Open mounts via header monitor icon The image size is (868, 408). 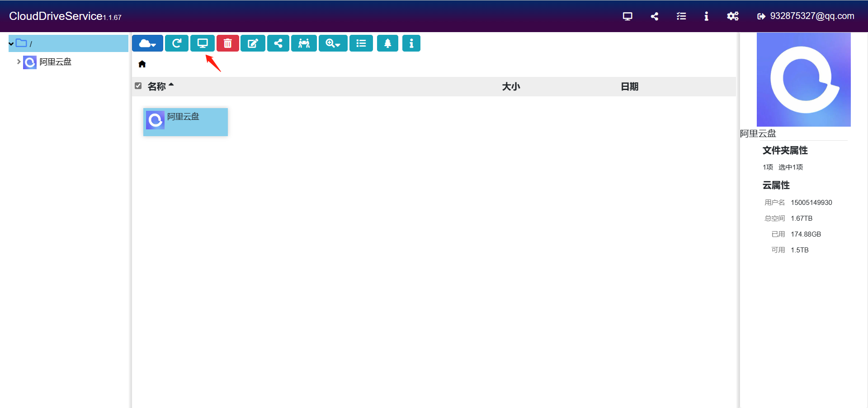(x=627, y=16)
